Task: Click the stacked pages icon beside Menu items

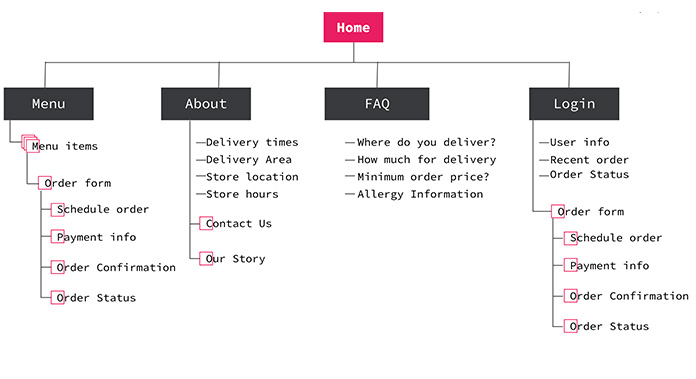Action: 31,144
